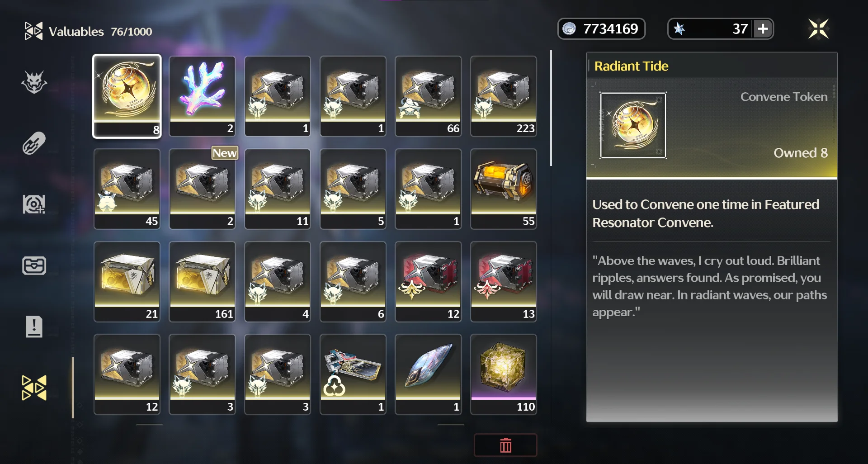Select the iridescent coral item with count 2

(x=202, y=96)
